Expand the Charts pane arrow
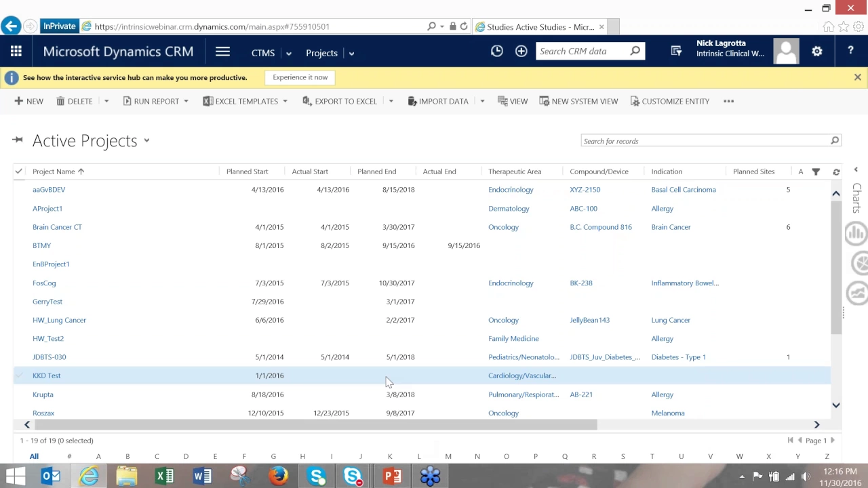Image resolution: width=868 pixels, height=488 pixels. pos(856,170)
